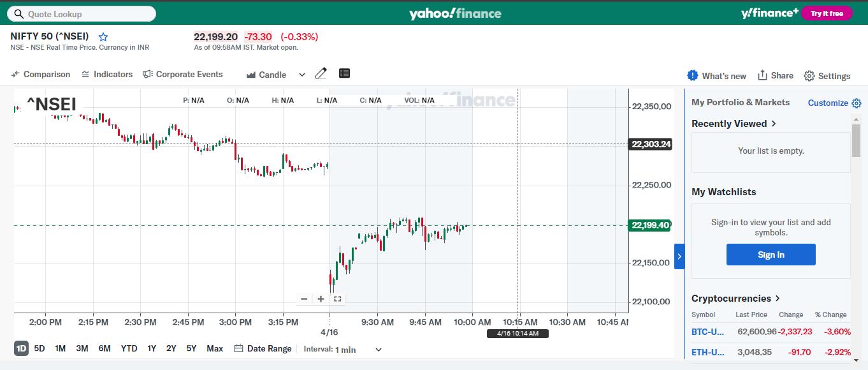Zoom out the chart with minus icon

pos(304,299)
